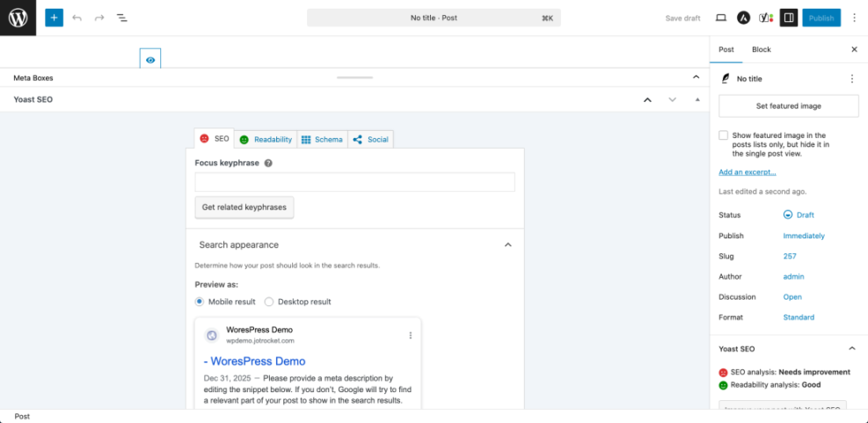Screen dimensions: 868x423
Task: Open post actions menu next to No title
Action: pos(852,78)
